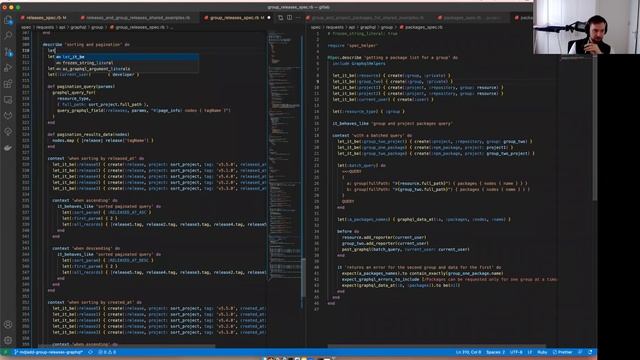Open the Extensions view
Screen dimensions: 640x360
(8, 84)
